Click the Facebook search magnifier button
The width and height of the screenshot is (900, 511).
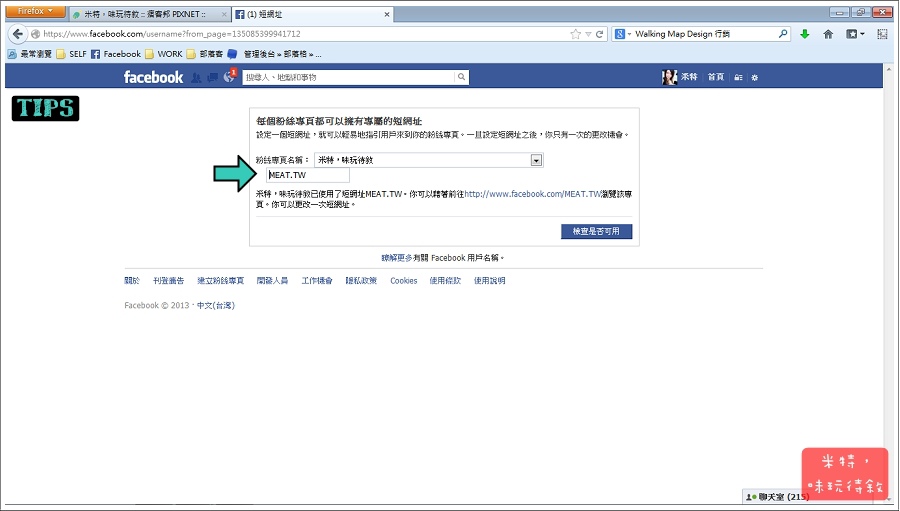461,77
